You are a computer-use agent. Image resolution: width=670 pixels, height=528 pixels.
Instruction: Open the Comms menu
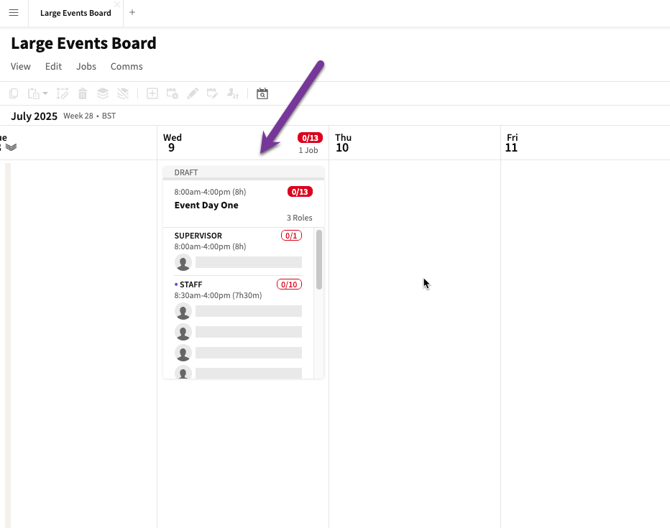tap(126, 67)
